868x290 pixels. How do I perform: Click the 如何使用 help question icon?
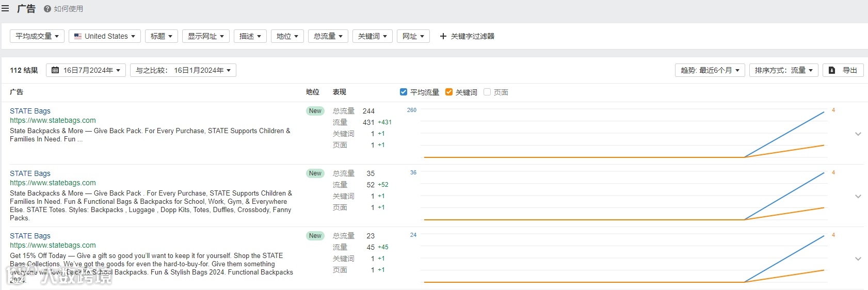click(47, 9)
